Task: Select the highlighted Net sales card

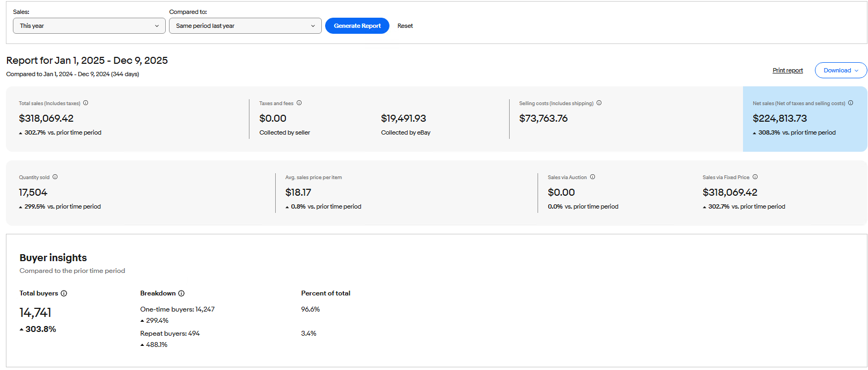Action: (x=805, y=119)
